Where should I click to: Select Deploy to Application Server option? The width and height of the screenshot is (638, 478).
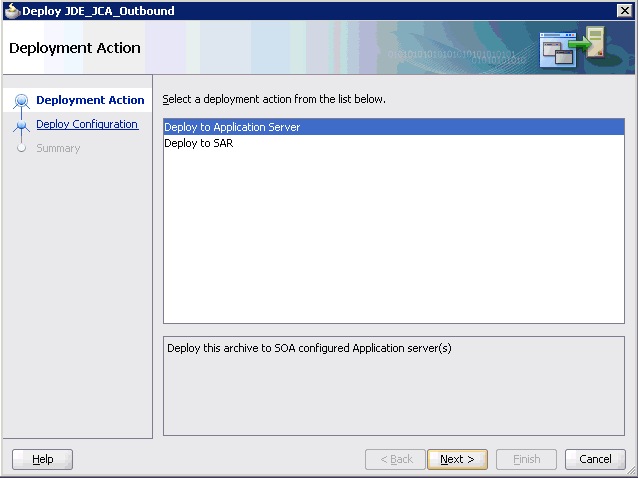232,127
